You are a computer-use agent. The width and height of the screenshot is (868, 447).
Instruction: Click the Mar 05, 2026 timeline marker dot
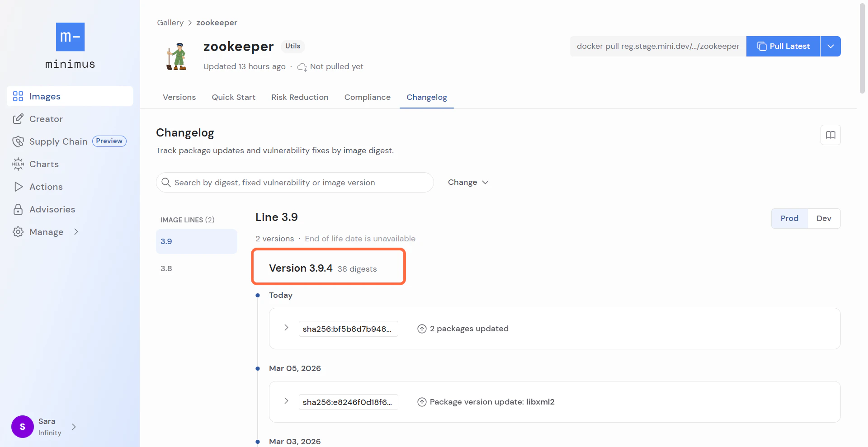click(x=258, y=369)
